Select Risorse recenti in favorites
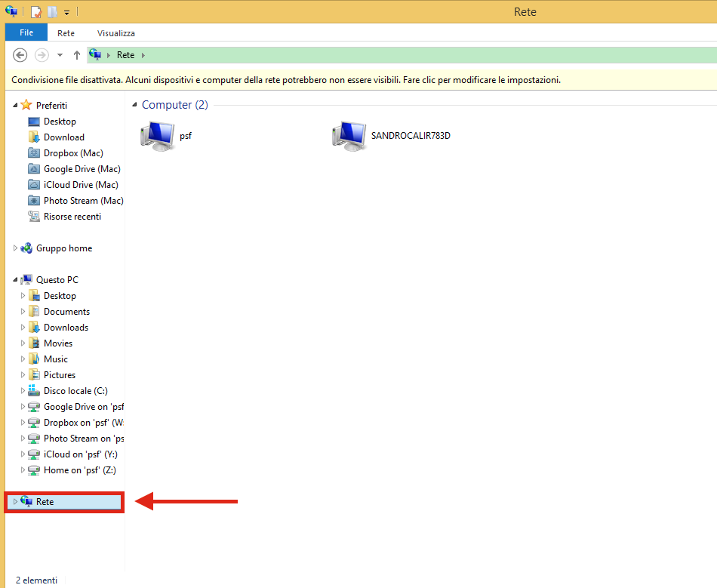The width and height of the screenshot is (717, 588). pos(72,217)
